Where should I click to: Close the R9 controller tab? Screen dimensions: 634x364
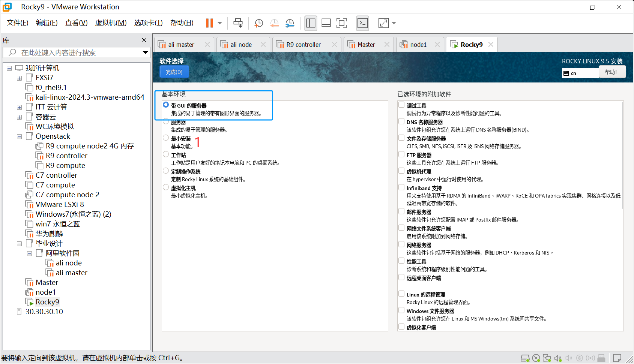click(x=334, y=45)
